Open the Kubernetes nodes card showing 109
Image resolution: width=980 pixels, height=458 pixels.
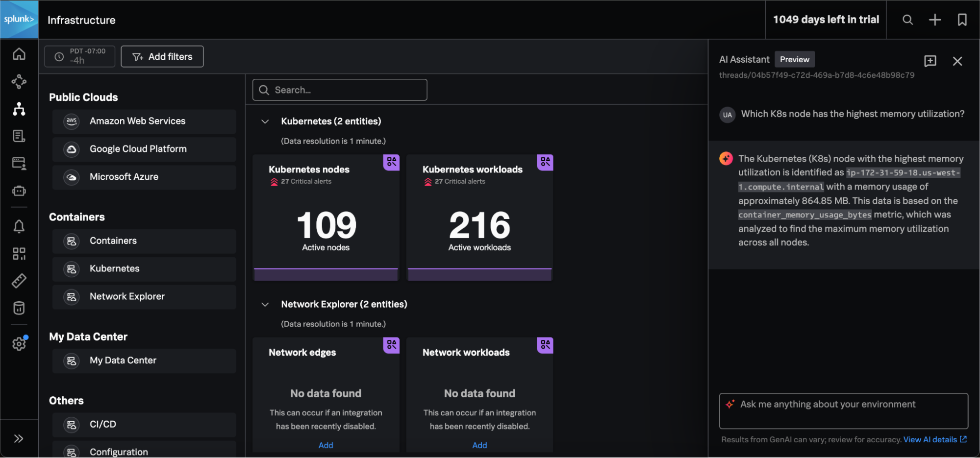tap(326, 218)
